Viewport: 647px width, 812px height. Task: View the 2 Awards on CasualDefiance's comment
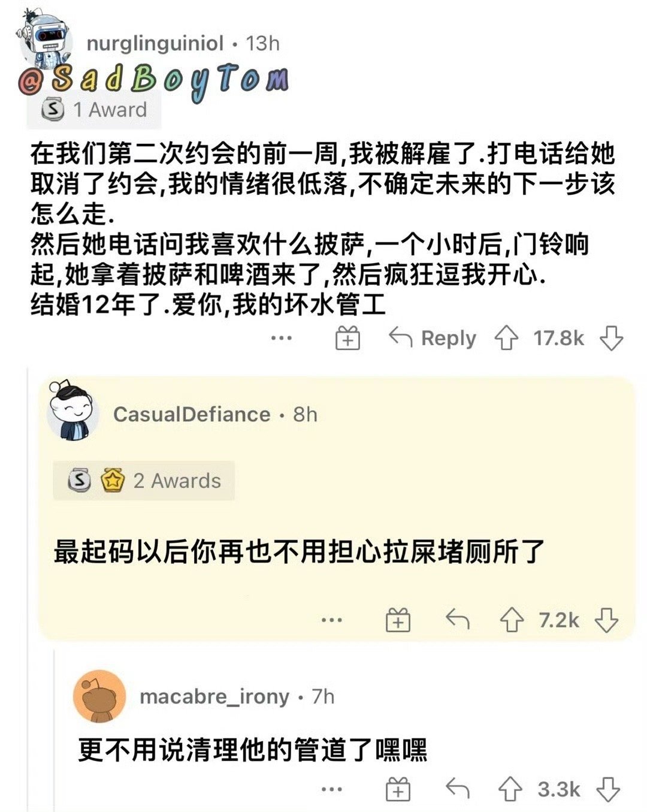point(144,481)
